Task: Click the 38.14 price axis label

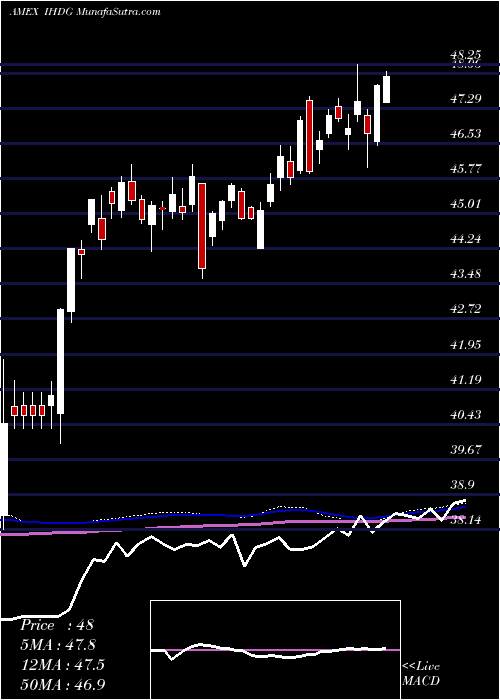Action: click(x=466, y=520)
